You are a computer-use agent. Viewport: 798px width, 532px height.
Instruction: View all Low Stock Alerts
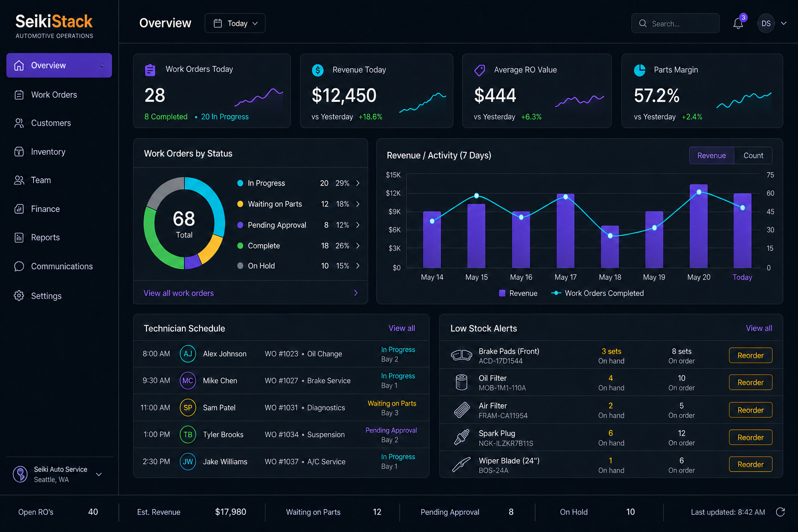click(759, 328)
